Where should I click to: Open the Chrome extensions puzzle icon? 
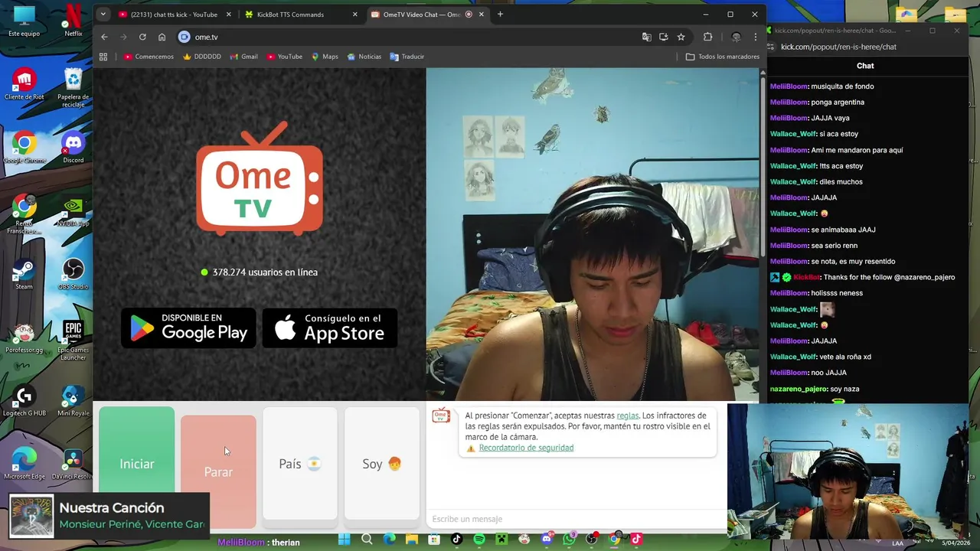tap(707, 37)
